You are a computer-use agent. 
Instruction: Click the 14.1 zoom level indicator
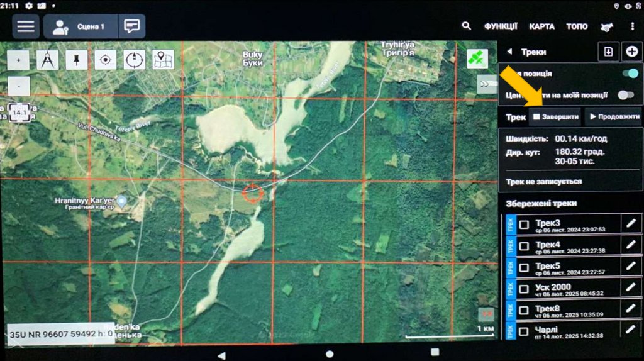point(19,112)
